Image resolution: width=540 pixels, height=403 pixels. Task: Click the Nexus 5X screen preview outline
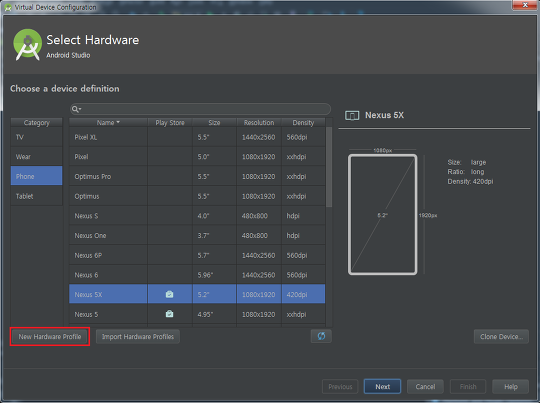point(382,215)
